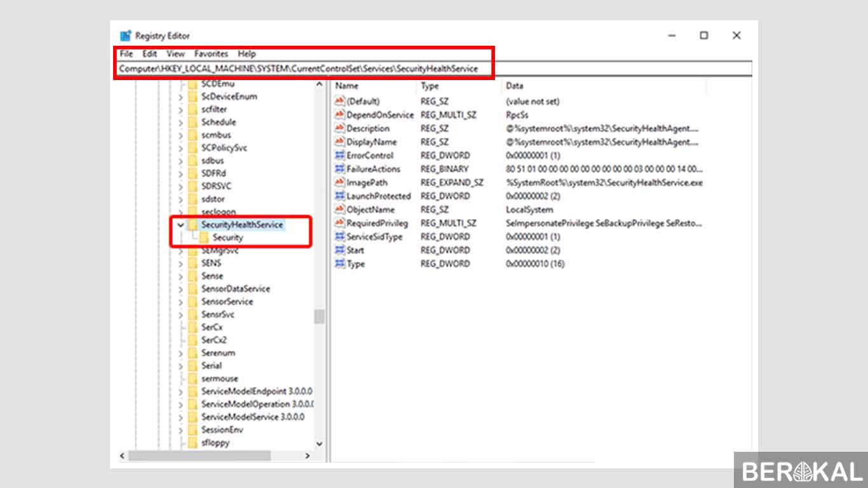Click the ImagePath value icon
The width and height of the screenshot is (868, 488).
tap(339, 182)
